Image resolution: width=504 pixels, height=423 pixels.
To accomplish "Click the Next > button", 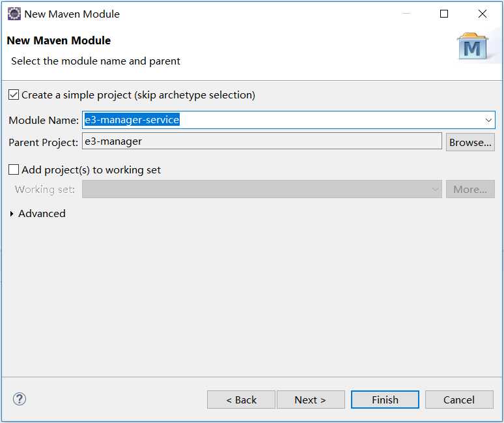I will 311,400.
